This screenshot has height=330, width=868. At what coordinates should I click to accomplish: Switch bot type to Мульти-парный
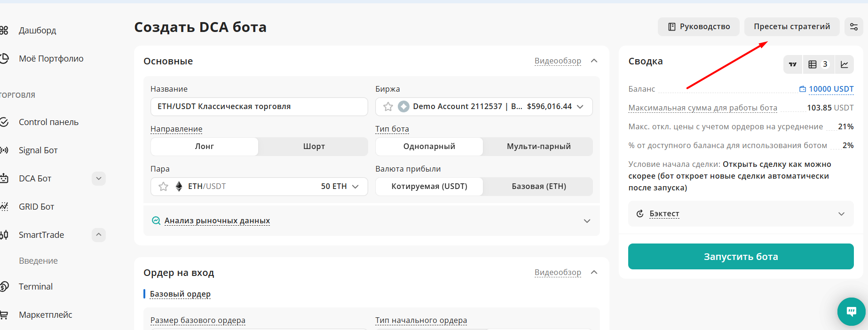(x=538, y=147)
